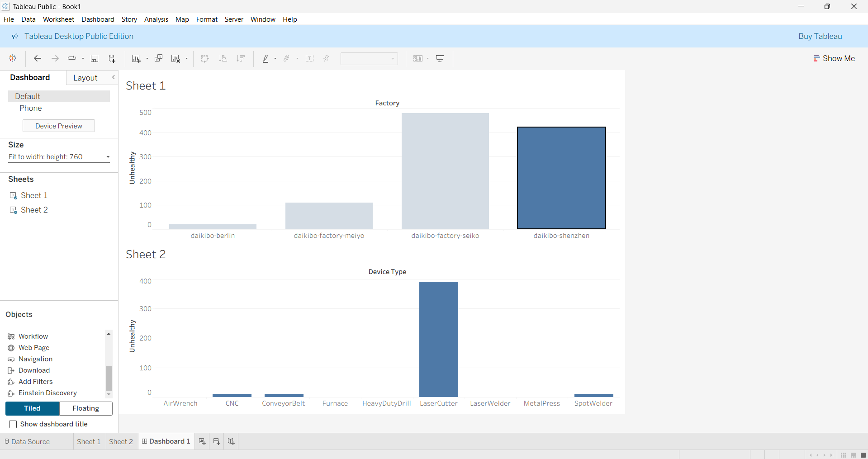This screenshot has width=868, height=459.
Task: Click the Objects list scrollbar thumb
Action: [x=109, y=378]
